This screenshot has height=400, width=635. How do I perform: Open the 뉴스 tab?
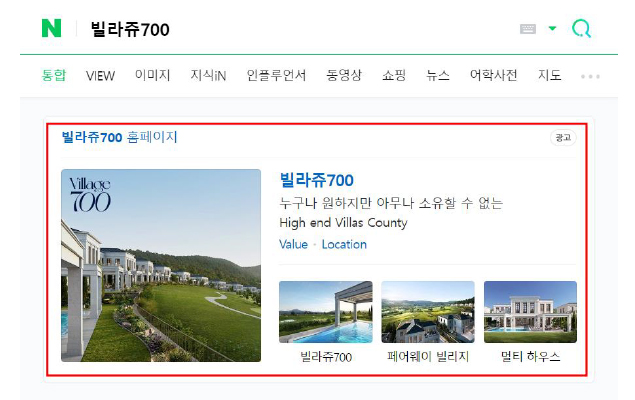pos(438,75)
